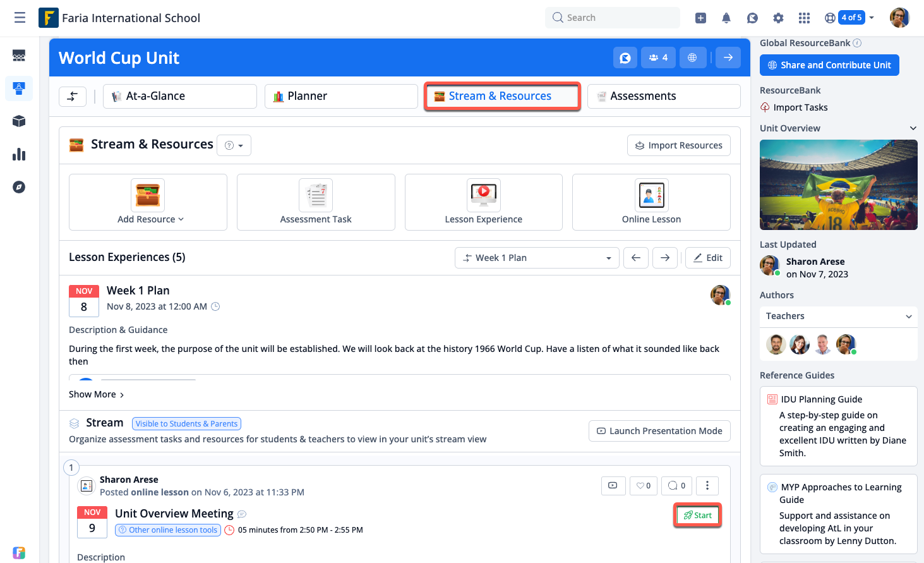Open the settings gear in top bar
This screenshot has width=924, height=563.
click(778, 18)
